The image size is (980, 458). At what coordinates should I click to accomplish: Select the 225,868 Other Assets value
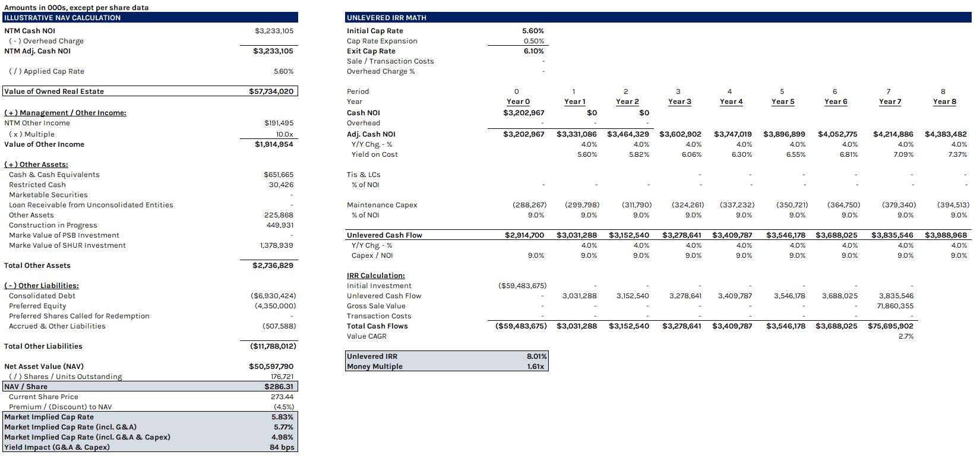pos(279,215)
